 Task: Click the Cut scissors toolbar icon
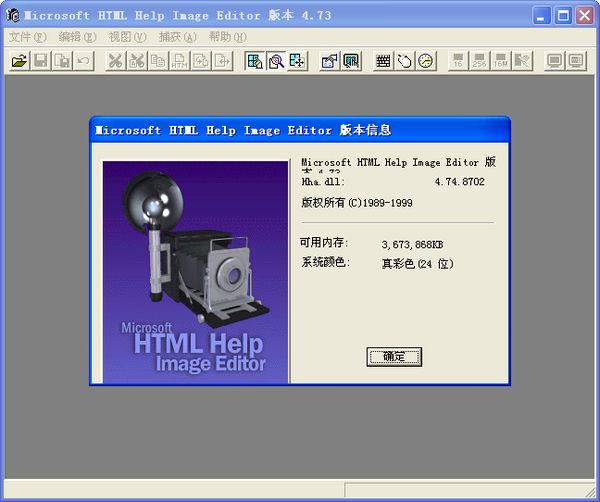[115, 61]
